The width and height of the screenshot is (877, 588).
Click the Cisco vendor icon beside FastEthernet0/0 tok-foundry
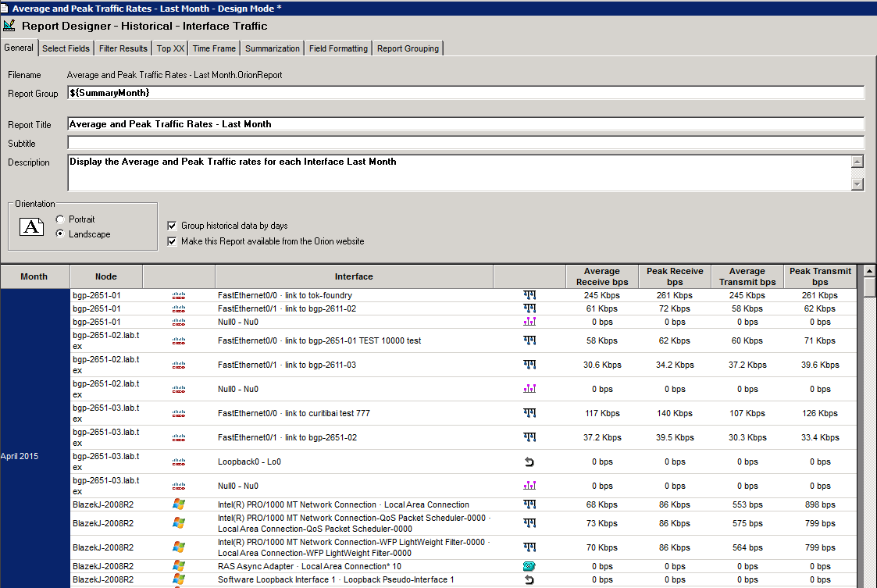[179, 296]
